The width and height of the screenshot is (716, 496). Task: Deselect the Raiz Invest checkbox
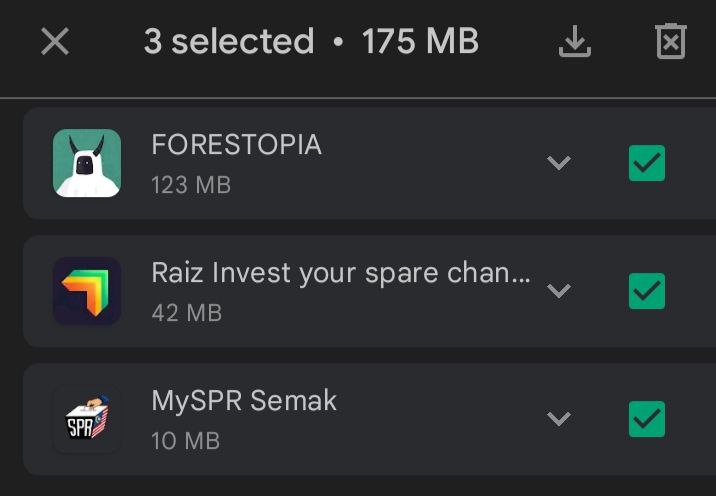[x=647, y=291]
